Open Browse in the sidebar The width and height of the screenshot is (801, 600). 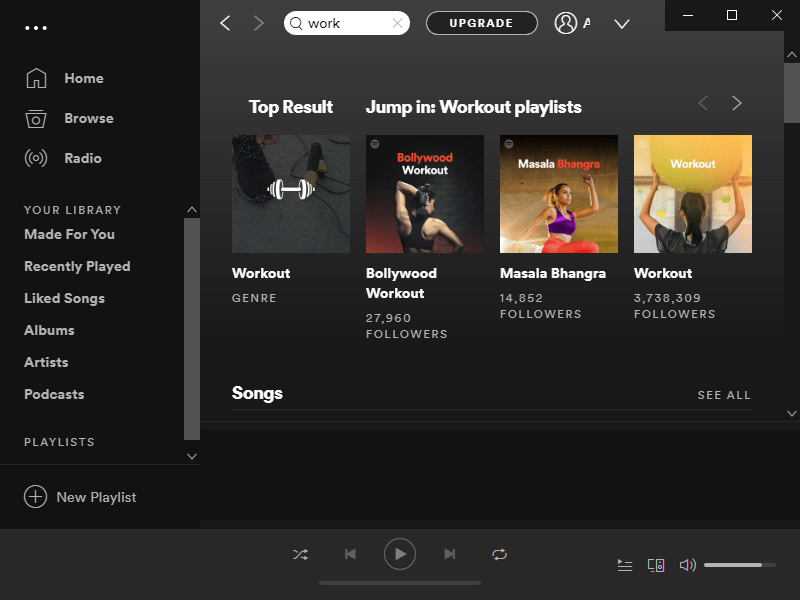click(x=89, y=118)
